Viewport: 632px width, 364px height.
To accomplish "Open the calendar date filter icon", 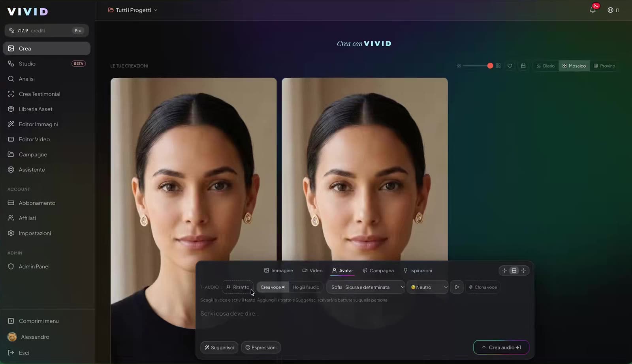I will click(523, 66).
